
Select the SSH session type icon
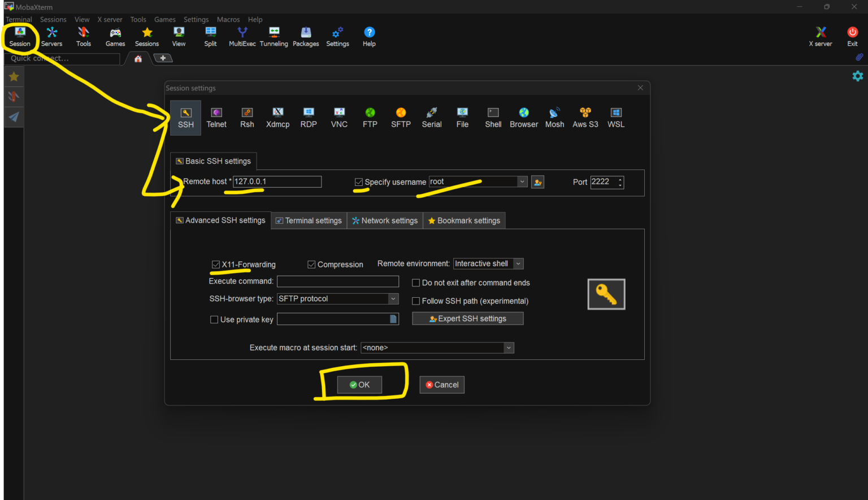(x=185, y=118)
